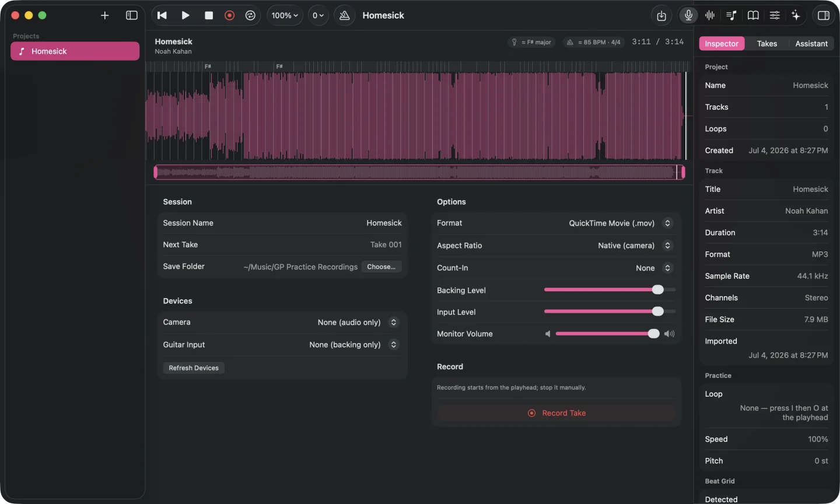Image resolution: width=840 pixels, height=504 pixels.
Task: Click the Format value 'MP3' in Inspector
Action: coord(820,254)
